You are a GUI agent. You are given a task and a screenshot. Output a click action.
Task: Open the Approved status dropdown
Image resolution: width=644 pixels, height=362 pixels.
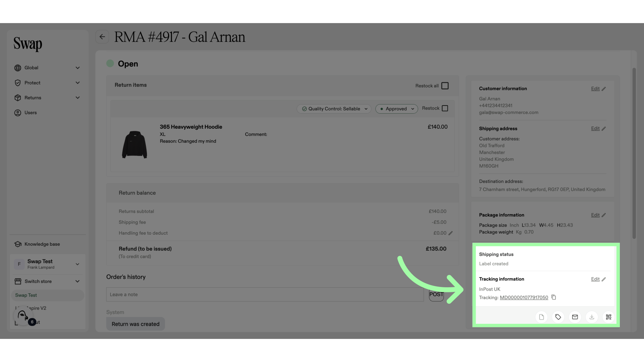tap(396, 109)
